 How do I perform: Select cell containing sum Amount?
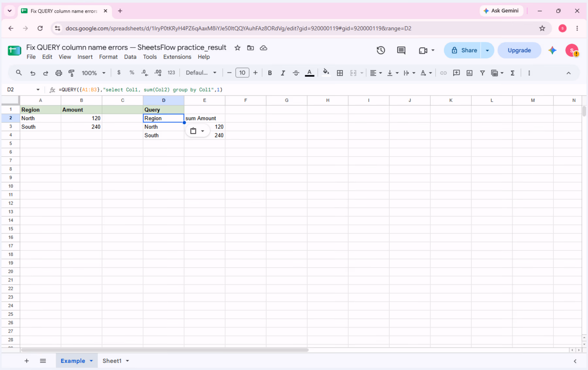point(204,118)
